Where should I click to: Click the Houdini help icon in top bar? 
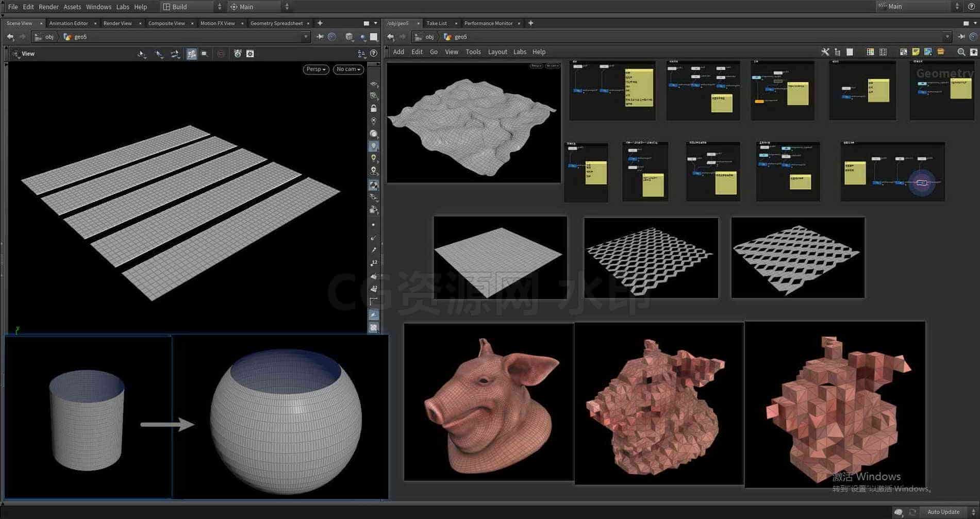tap(972, 7)
